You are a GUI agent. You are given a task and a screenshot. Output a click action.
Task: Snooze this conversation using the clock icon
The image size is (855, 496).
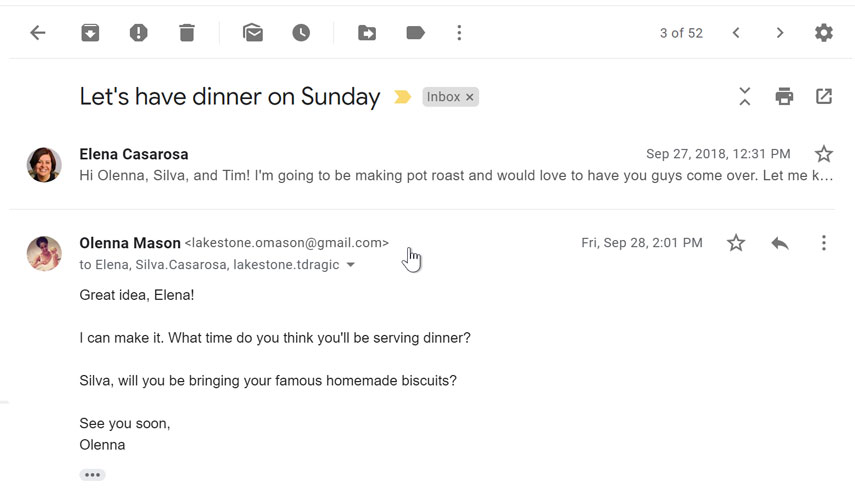[301, 33]
